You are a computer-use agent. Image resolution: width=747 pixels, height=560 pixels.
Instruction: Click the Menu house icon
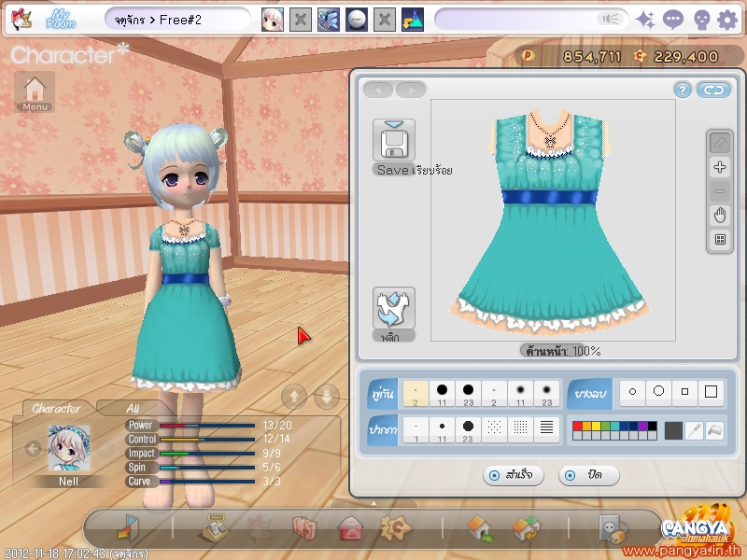(x=35, y=91)
